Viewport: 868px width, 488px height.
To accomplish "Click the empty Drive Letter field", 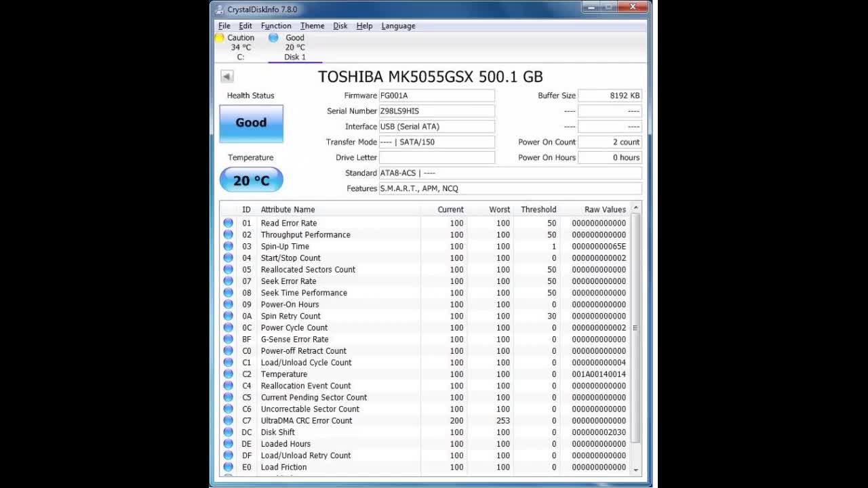I will pos(437,157).
